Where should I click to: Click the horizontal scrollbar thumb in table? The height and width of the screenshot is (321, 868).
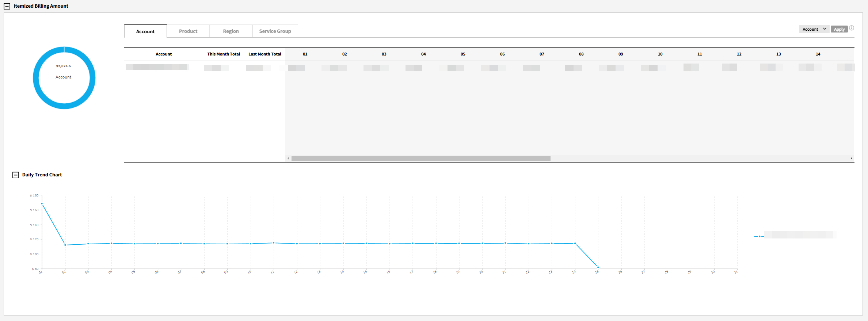[x=421, y=158]
